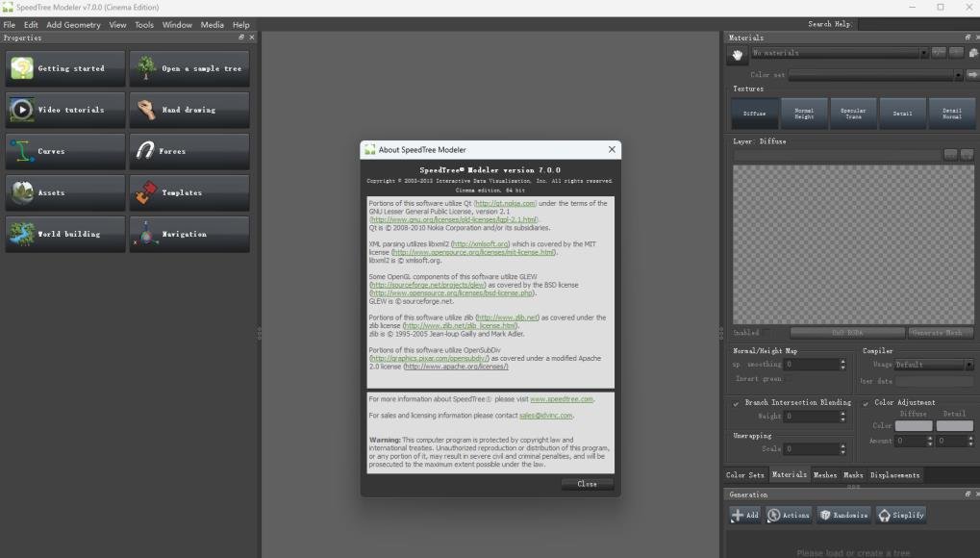
Task: Open the Actions menu in Generation
Action: (x=789, y=515)
